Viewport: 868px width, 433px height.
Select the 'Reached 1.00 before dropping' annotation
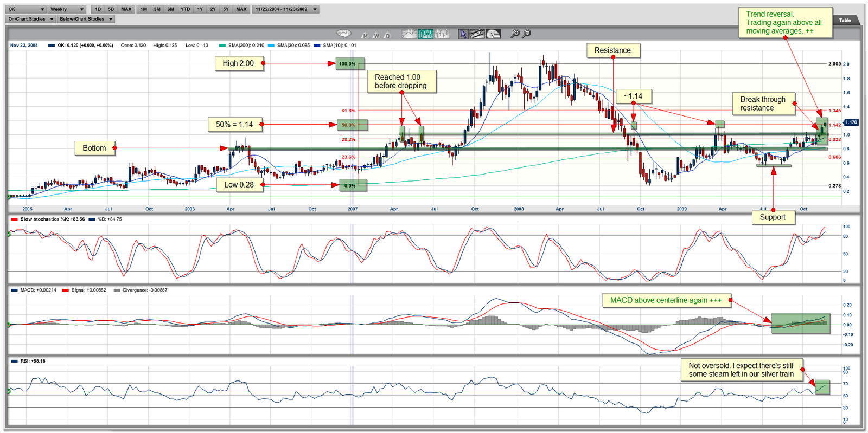[x=401, y=81]
